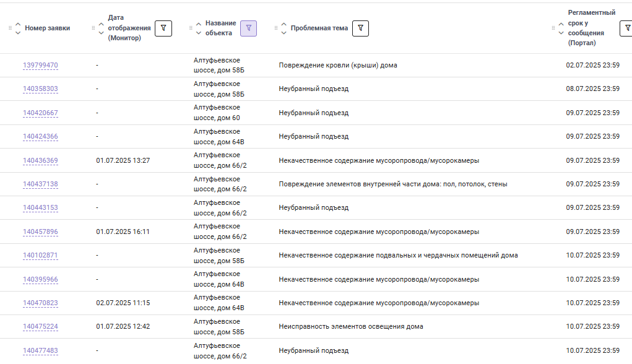Grab drag handle of Номер заявки column
Viewport: 632px width, 364px height.
coord(10,28)
